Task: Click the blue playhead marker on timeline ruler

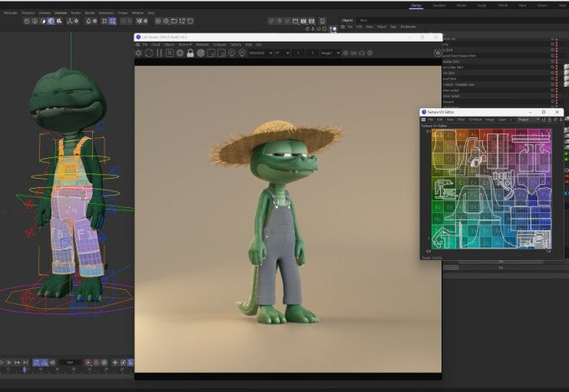Action: pyautogui.click(x=24, y=369)
